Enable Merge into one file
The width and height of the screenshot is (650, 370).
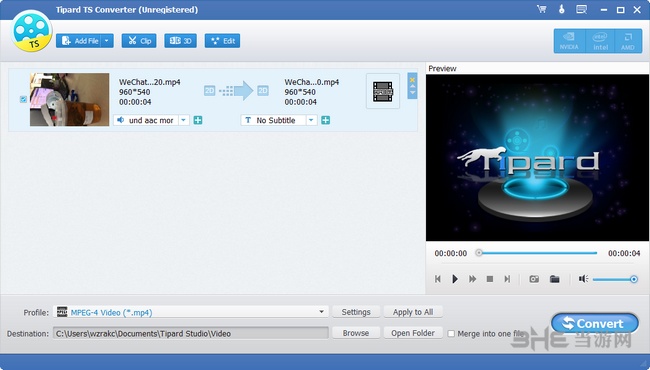451,334
